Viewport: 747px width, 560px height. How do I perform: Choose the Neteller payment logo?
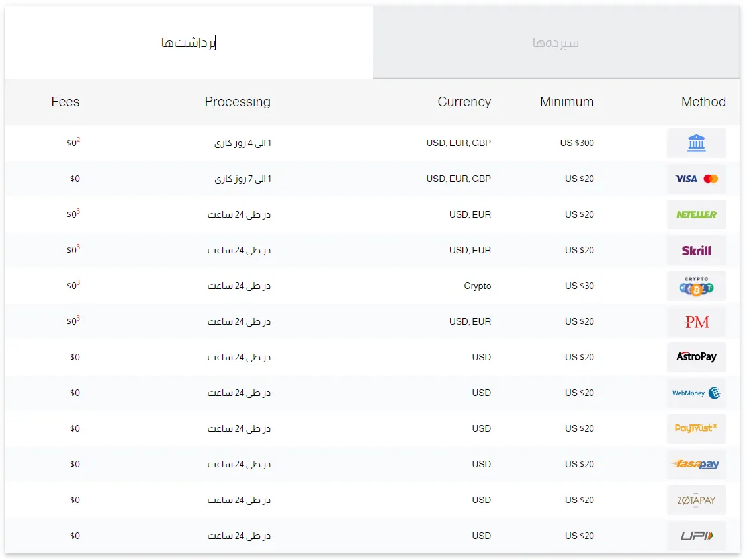[x=696, y=214]
